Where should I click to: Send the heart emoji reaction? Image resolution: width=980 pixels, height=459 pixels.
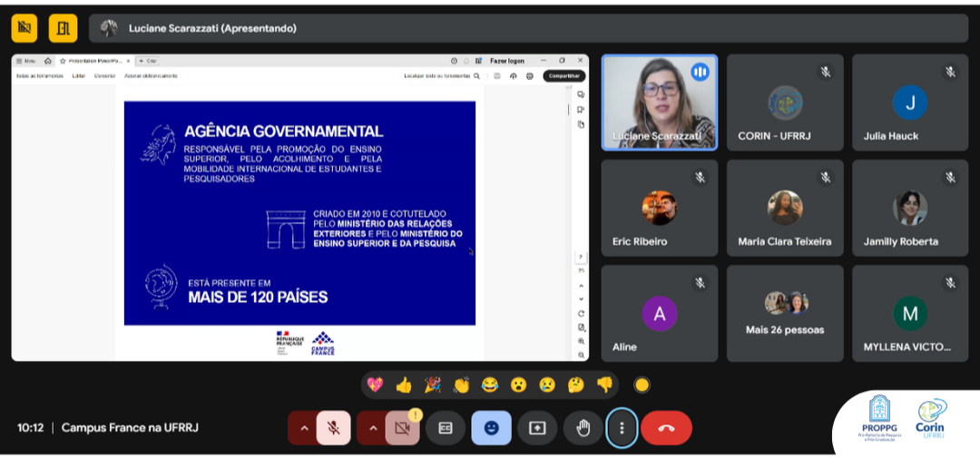(x=375, y=385)
